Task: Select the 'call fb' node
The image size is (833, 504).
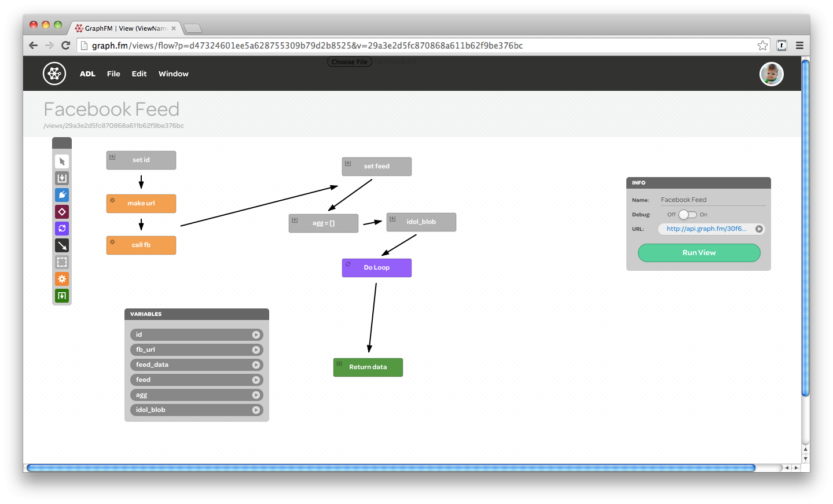Action: click(141, 245)
